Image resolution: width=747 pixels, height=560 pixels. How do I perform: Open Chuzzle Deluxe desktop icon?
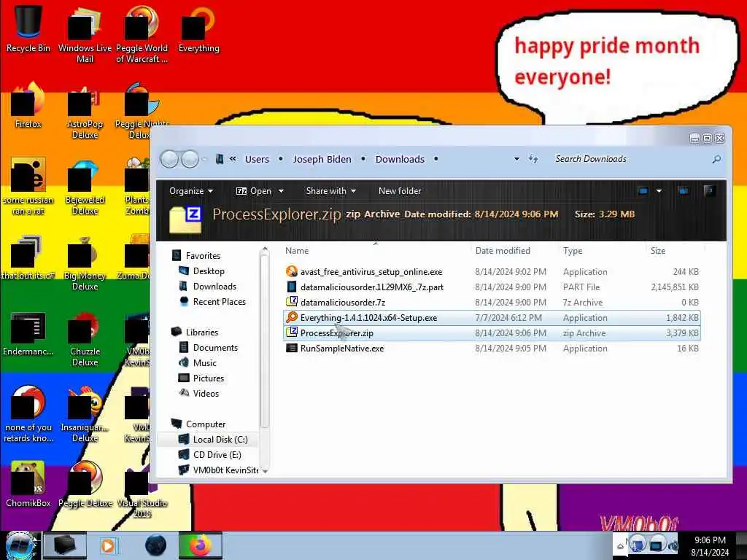click(85, 338)
